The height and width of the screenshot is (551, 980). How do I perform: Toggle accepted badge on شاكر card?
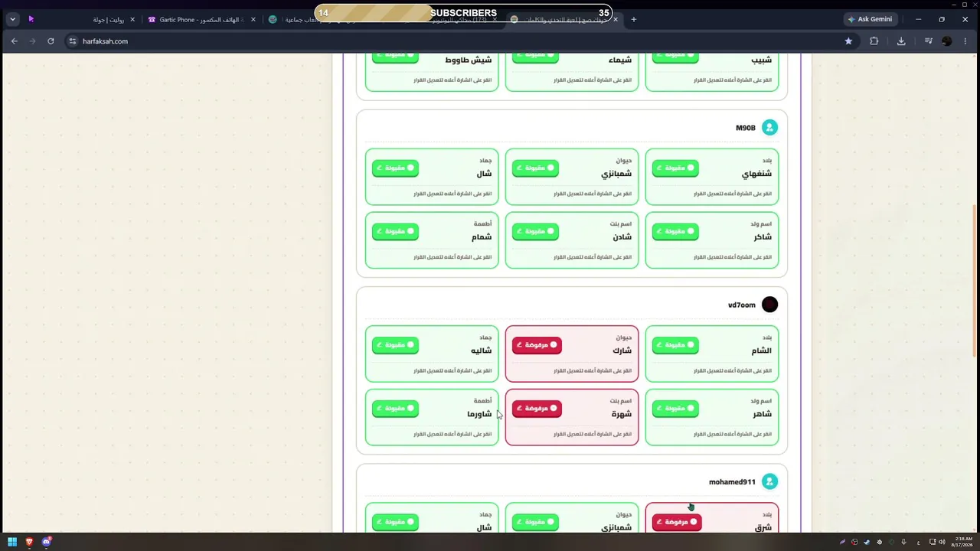pos(675,231)
